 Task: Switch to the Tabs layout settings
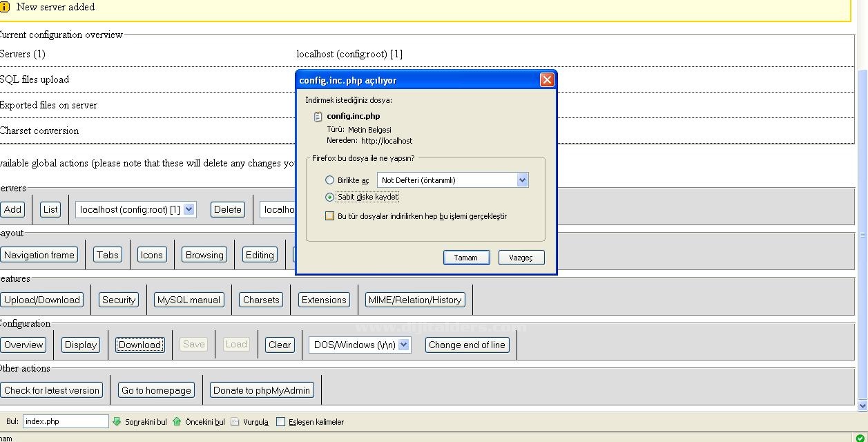pos(108,255)
